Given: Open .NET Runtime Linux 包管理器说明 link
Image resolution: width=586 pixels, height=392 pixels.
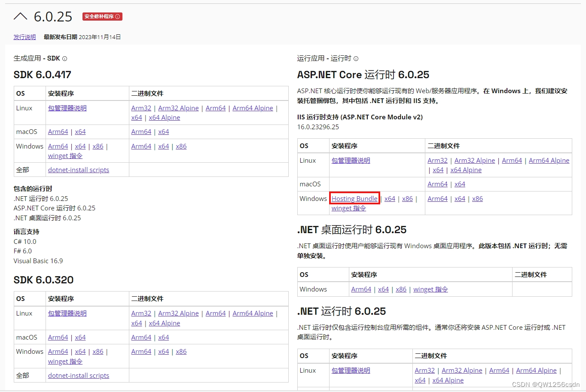Looking at the screenshot, I should point(351,371).
